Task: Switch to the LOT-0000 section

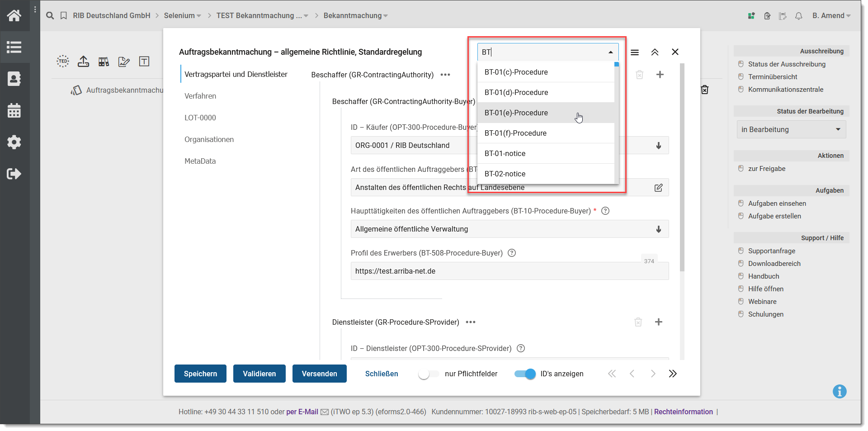Action: click(x=200, y=118)
